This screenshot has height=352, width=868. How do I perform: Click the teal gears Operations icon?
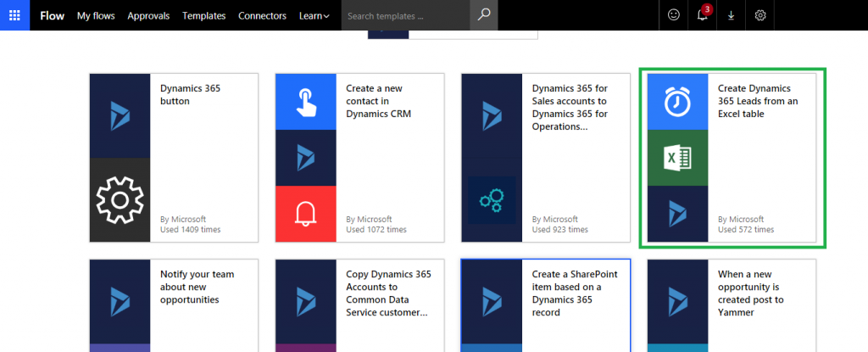[x=492, y=199]
